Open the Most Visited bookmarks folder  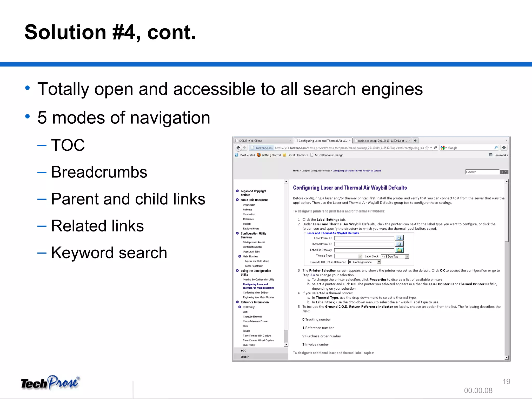[x=245, y=155]
